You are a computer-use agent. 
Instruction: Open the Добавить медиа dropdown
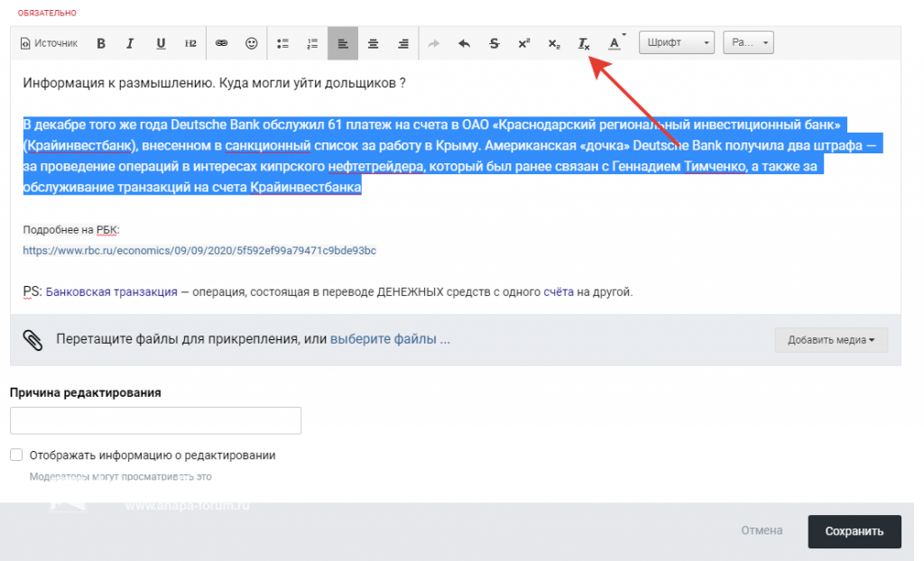pos(831,340)
